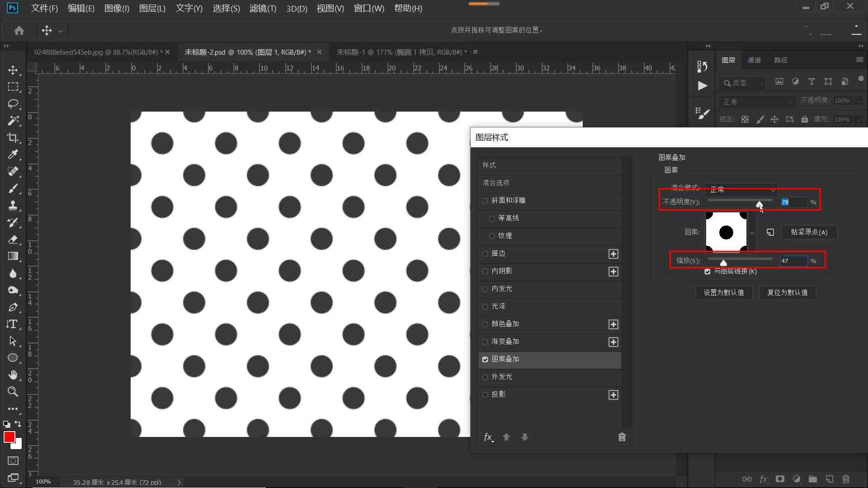
Task: Move effect up with the arrow icon
Action: tap(506, 437)
